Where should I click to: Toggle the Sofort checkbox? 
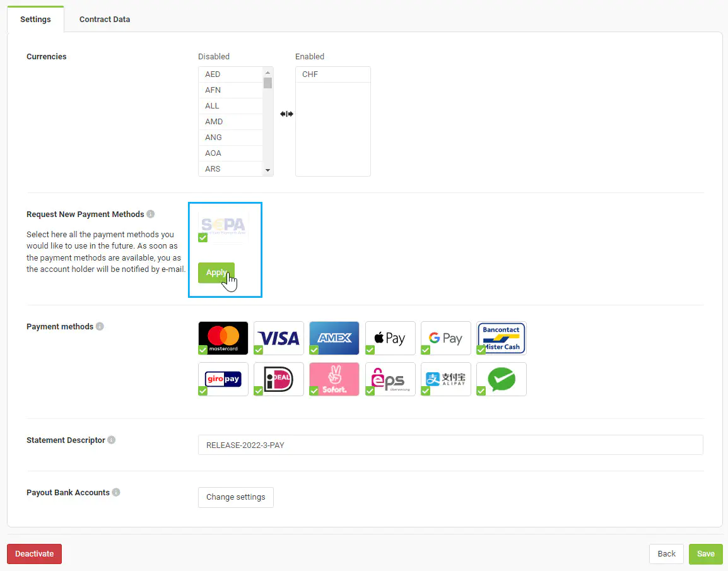pyautogui.click(x=314, y=391)
